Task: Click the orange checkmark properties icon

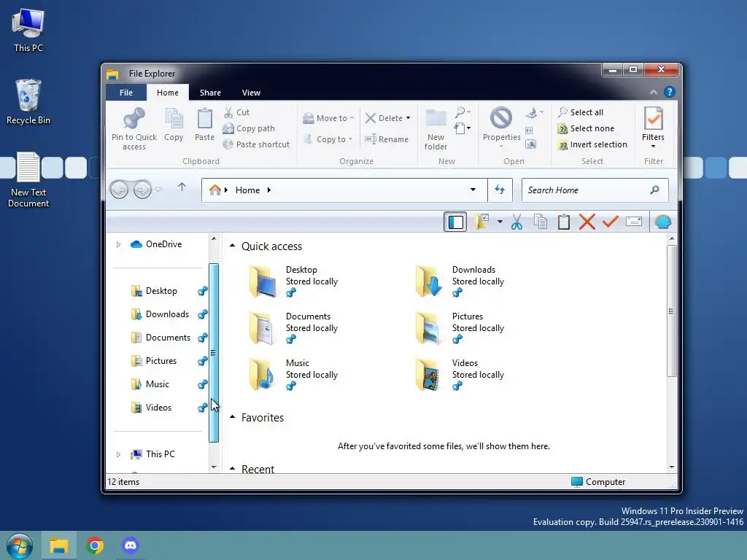Action: click(611, 222)
